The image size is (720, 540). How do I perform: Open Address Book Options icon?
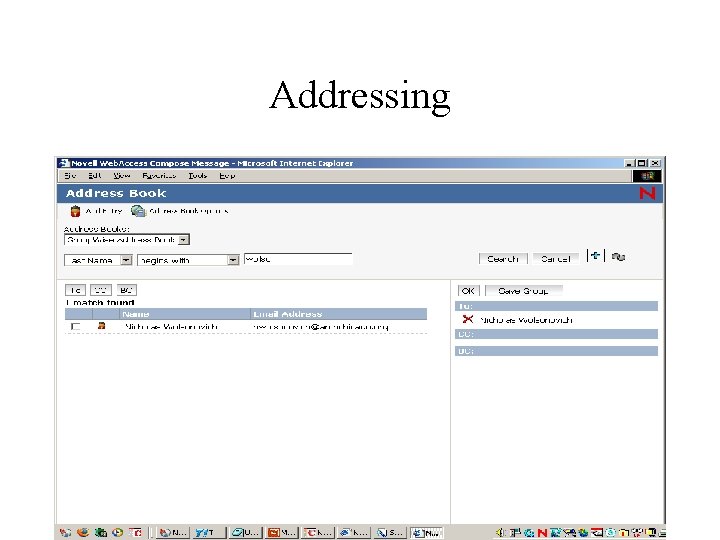click(x=138, y=211)
